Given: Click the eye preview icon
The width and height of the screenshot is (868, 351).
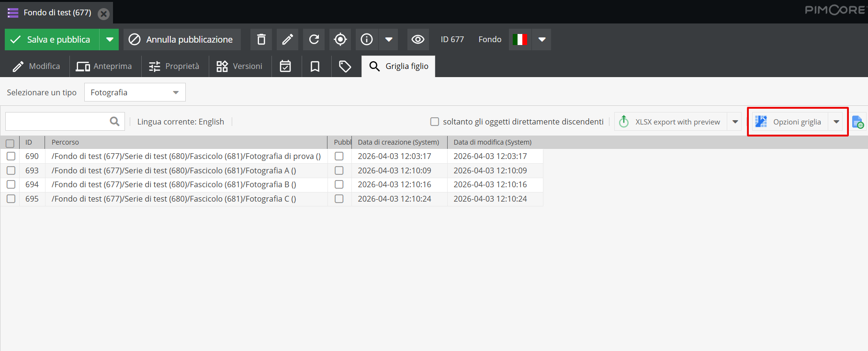Looking at the screenshot, I should 418,39.
